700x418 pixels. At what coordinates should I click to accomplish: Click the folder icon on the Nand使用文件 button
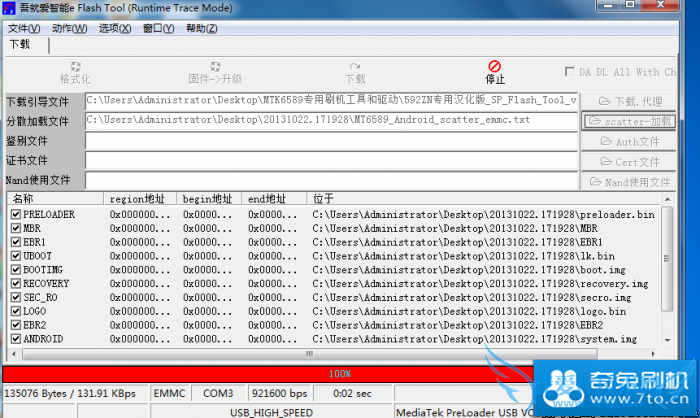[x=595, y=182]
